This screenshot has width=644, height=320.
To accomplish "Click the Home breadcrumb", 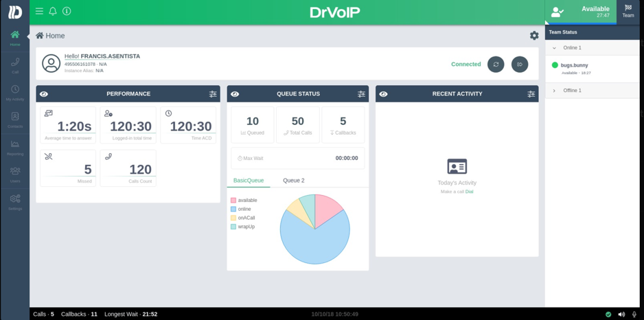I will coord(50,36).
